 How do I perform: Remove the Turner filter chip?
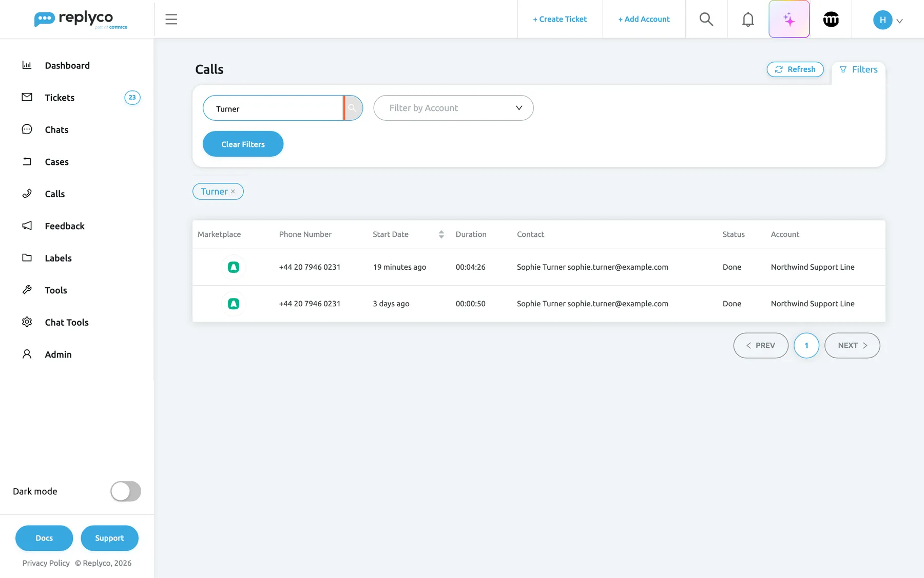pos(233,192)
